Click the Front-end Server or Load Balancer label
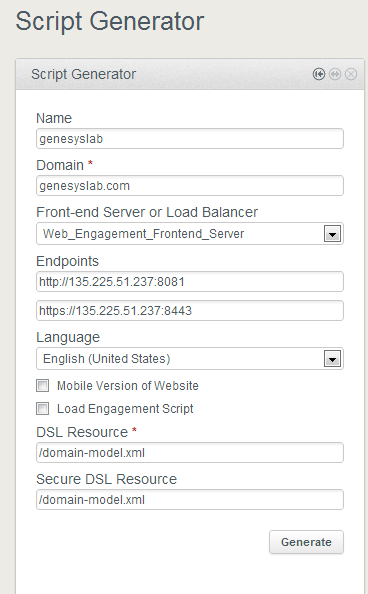 point(147,212)
